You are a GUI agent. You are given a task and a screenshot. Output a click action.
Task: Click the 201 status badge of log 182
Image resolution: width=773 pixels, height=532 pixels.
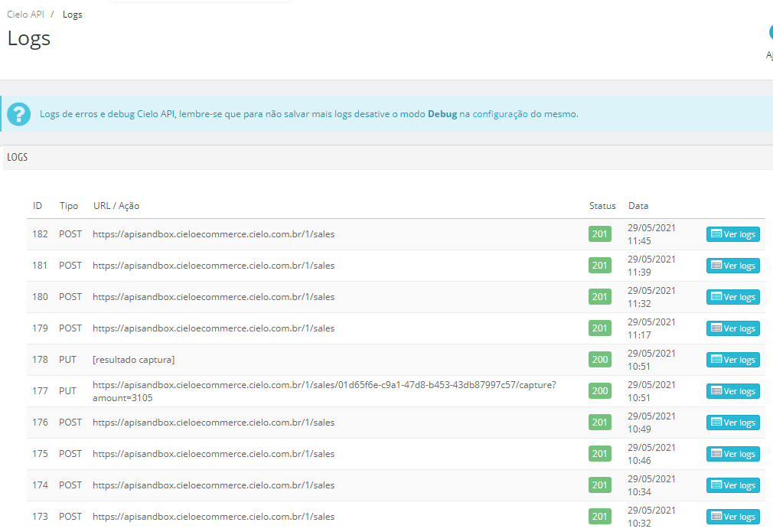point(600,233)
